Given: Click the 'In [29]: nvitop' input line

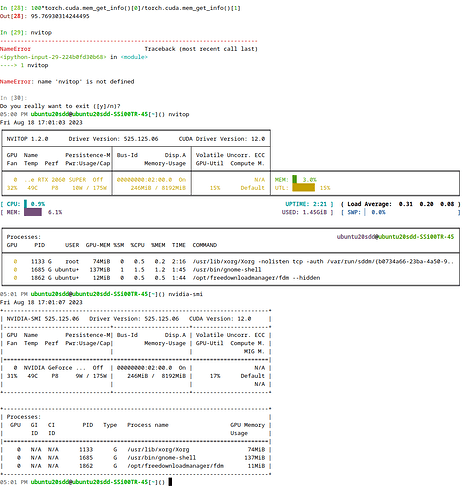Looking at the screenshot, I should click(26, 32).
